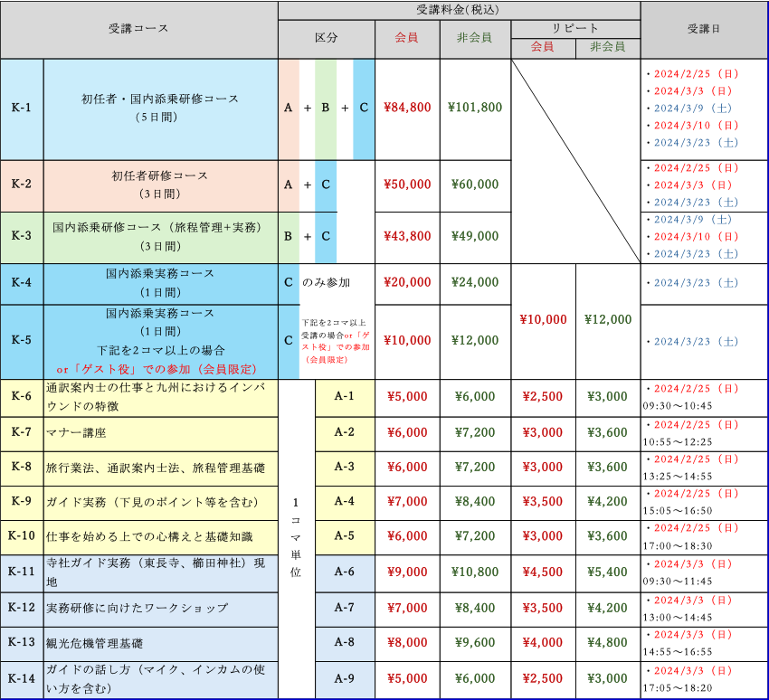Click the Cのみ参加 category cell
The height and width of the screenshot is (700, 769).
(327, 283)
